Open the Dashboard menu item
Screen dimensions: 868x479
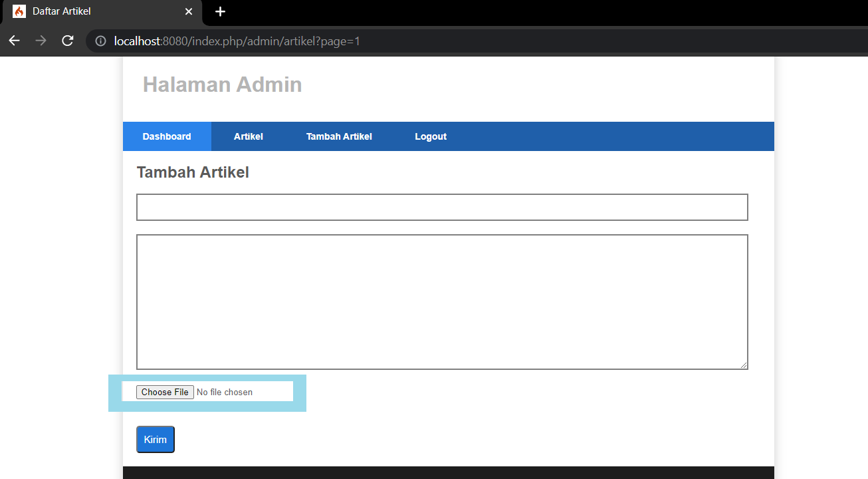166,136
